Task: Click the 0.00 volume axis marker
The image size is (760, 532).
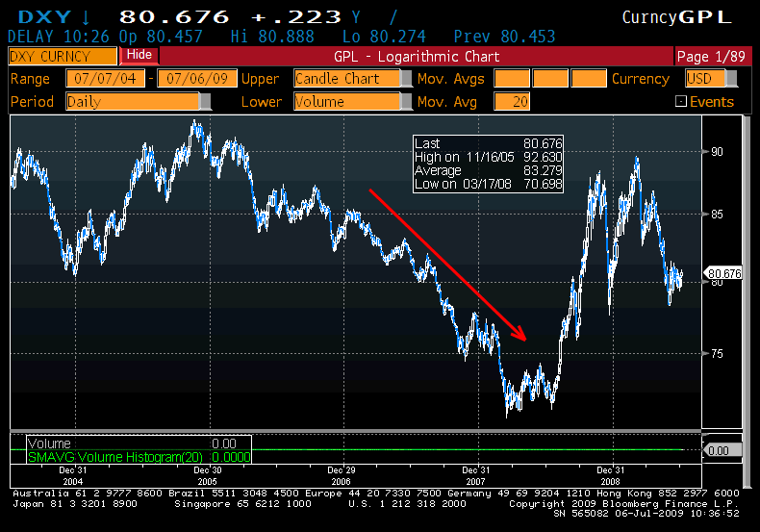Action: (x=722, y=450)
